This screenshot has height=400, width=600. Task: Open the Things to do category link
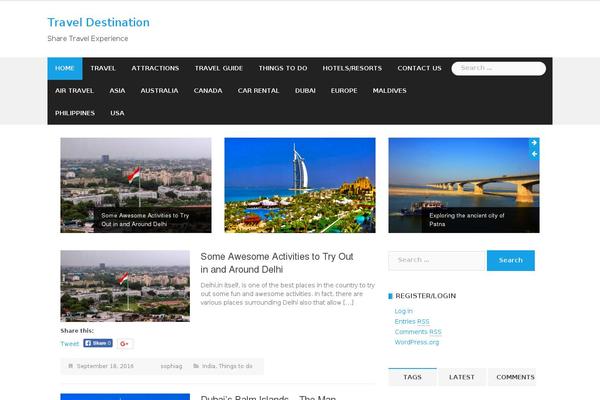coord(235,366)
